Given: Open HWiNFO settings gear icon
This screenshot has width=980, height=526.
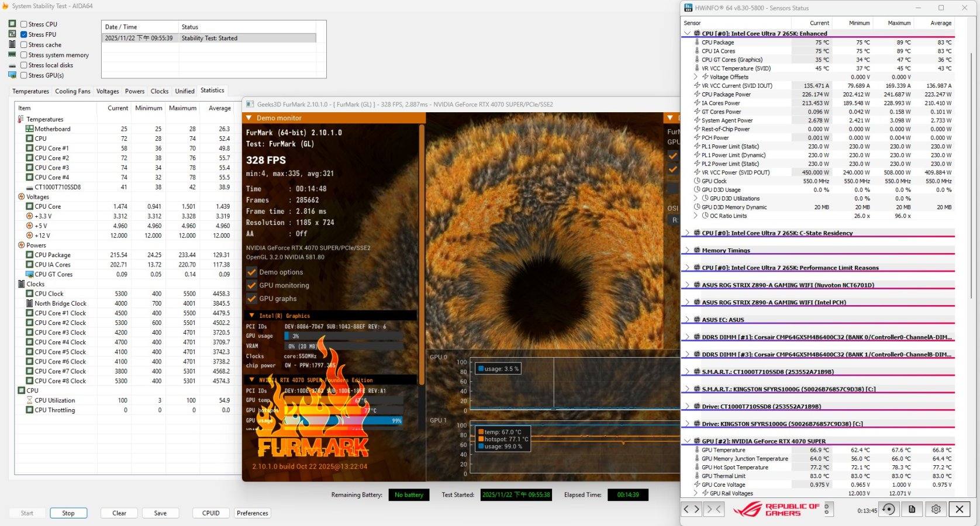Looking at the screenshot, I should point(936,509).
